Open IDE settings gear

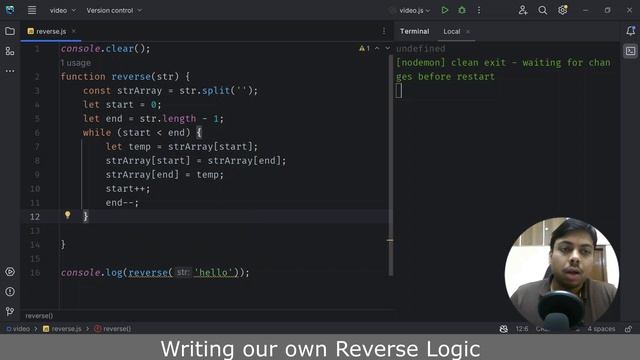tap(562, 10)
